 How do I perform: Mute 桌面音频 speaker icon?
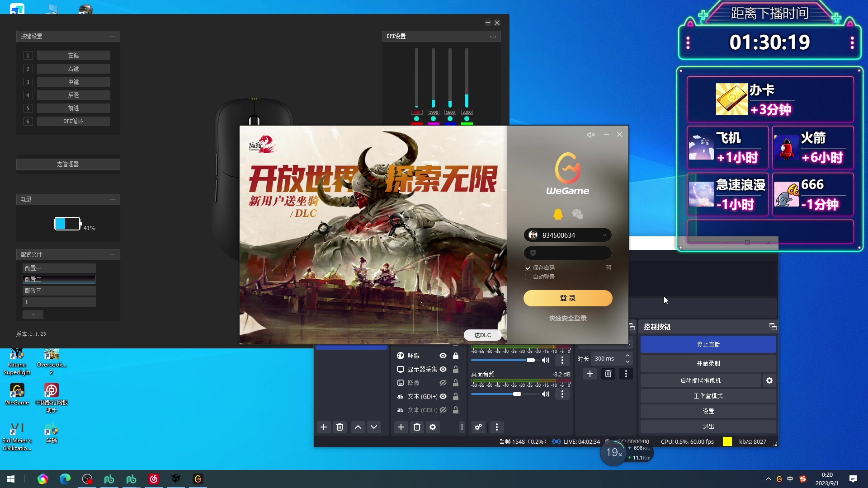tap(546, 394)
